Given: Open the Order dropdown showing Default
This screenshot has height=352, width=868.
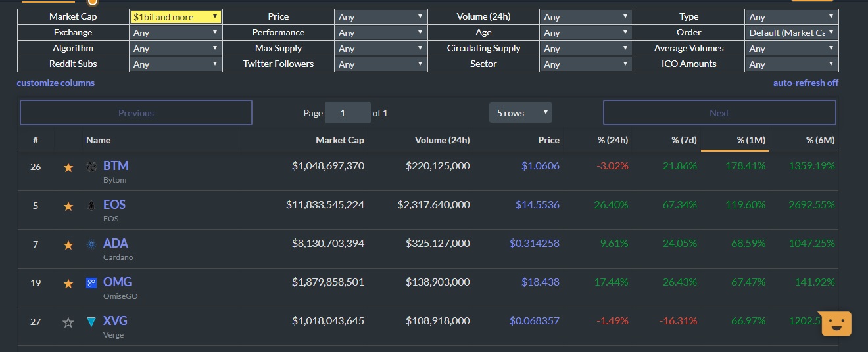Looking at the screenshot, I should pyautogui.click(x=792, y=33).
